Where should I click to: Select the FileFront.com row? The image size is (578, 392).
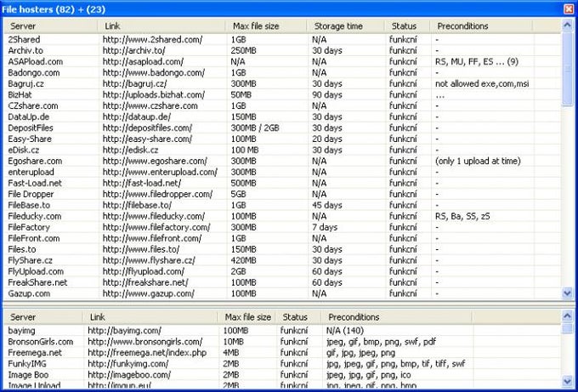click(x=282, y=239)
